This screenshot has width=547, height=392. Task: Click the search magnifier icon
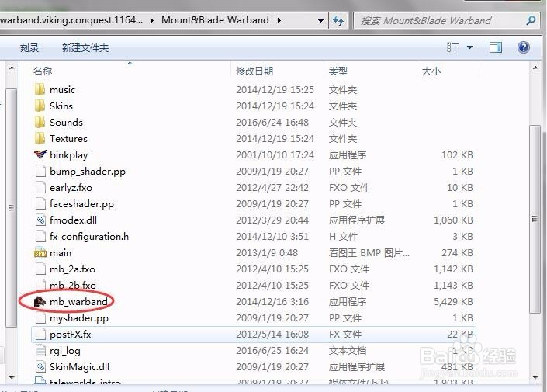[x=531, y=21]
